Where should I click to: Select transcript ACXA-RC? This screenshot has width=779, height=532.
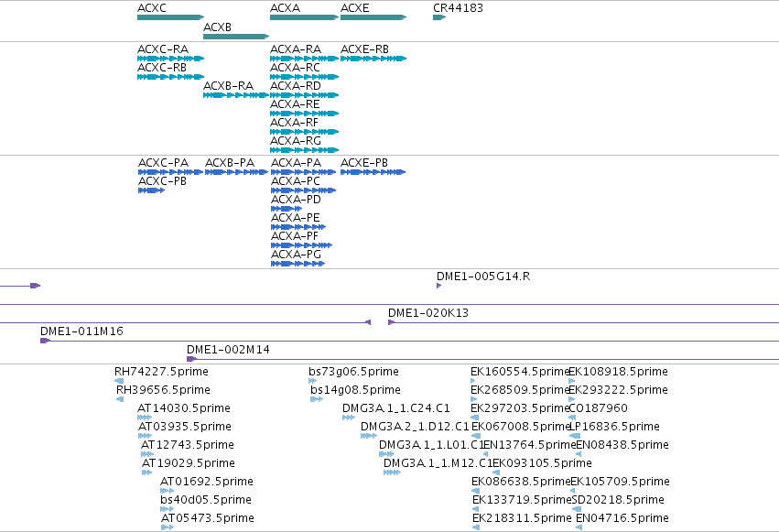[304, 77]
